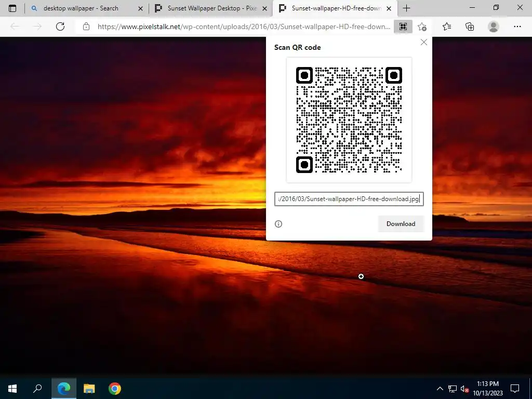Open network status tray icon
532x399 pixels.
(x=453, y=389)
